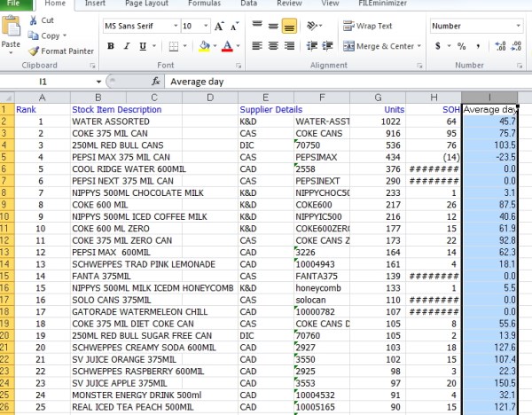The image size is (532, 415).
Task: Switch to the Insert tab
Action: point(95,4)
